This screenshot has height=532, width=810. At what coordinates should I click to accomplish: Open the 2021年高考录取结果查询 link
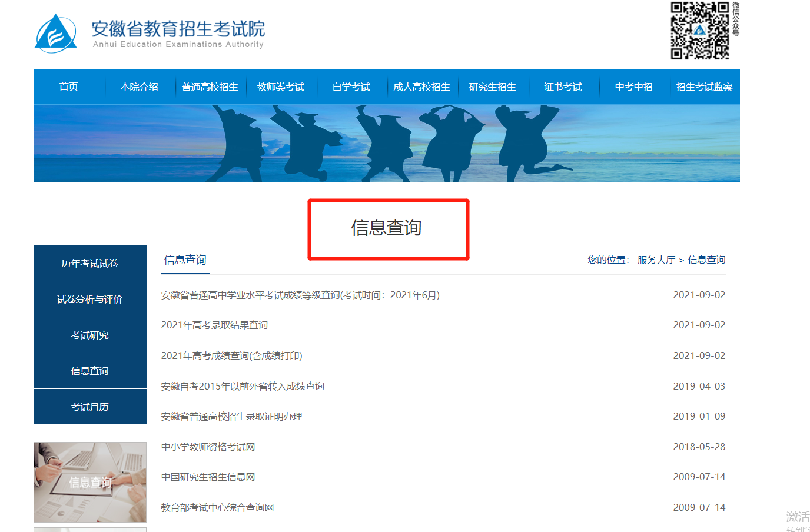tap(214, 325)
